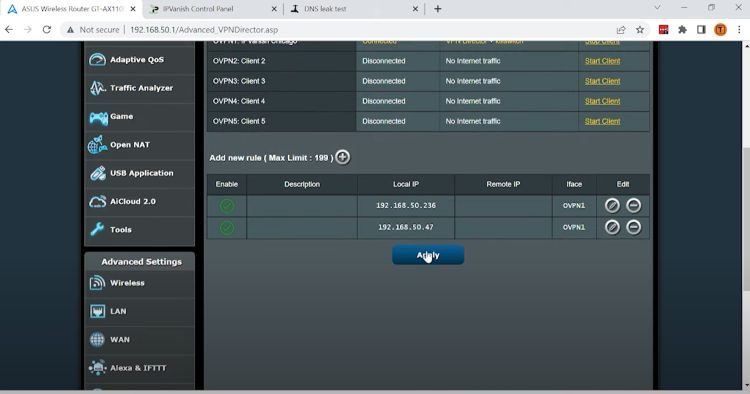Remove the rule for 192.168.50.236
Image resolution: width=750 pixels, height=394 pixels.
tap(633, 206)
